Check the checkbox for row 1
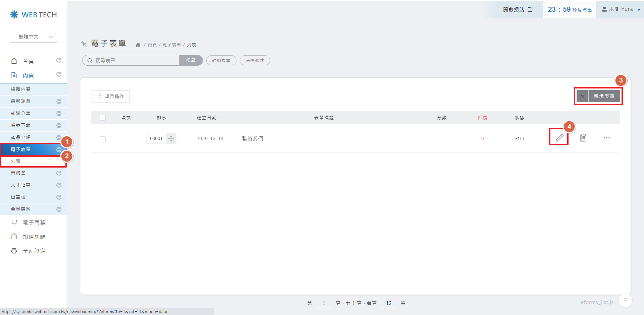The width and height of the screenshot is (644, 315). (x=103, y=139)
